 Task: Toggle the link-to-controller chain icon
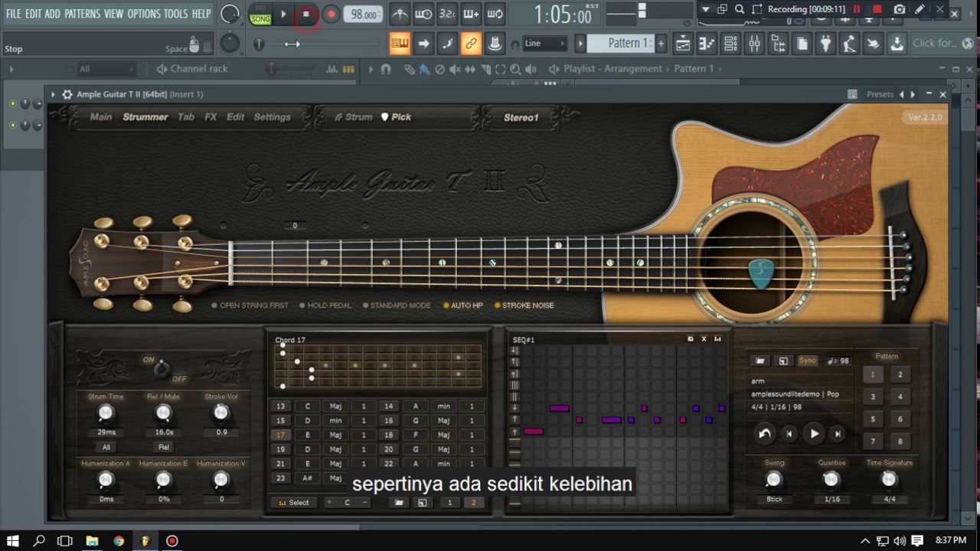pos(471,44)
